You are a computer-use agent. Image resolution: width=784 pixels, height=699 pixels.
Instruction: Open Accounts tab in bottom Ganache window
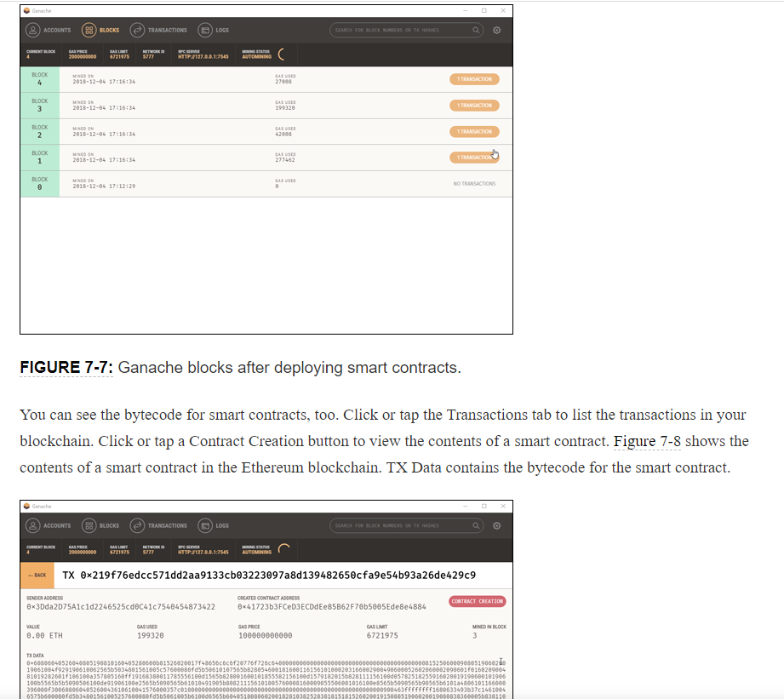click(x=49, y=526)
